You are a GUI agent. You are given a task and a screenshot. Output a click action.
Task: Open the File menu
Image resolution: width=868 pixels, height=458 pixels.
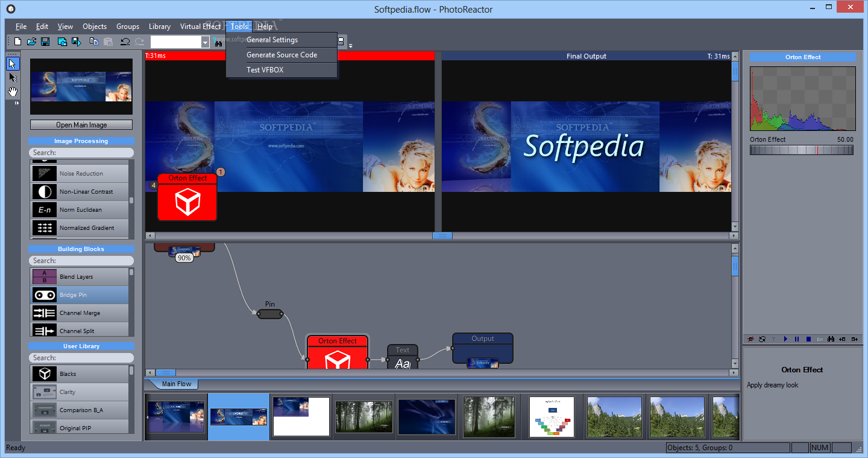(x=21, y=27)
